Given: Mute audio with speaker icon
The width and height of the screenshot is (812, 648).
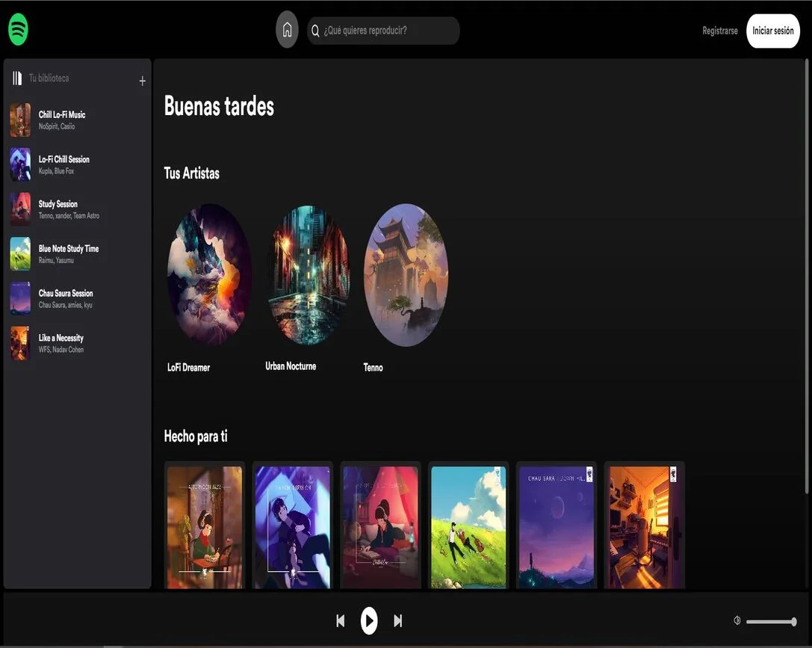Looking at the screenshot, I should pos(737,620).
